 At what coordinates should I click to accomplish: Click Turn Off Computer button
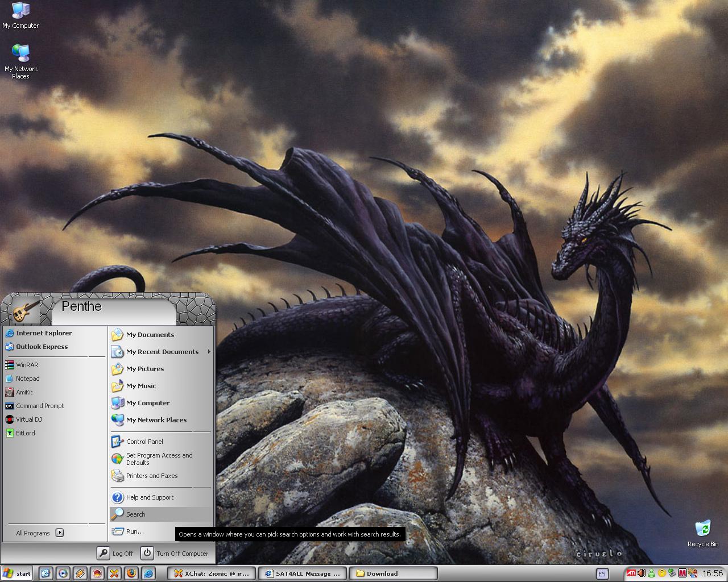pyautogui.click(x=175, y=553)
